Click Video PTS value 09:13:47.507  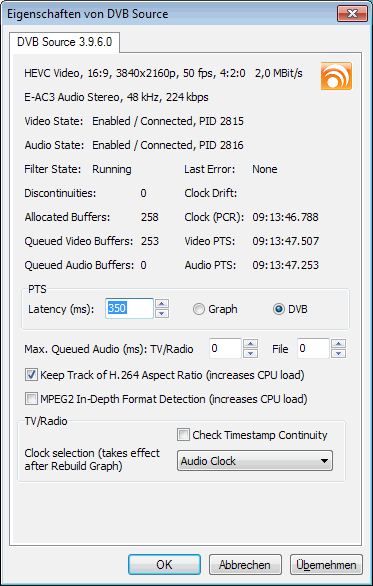286,241
